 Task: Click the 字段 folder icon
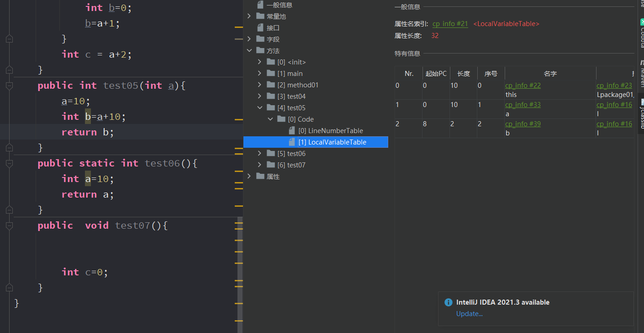(260, 39)
